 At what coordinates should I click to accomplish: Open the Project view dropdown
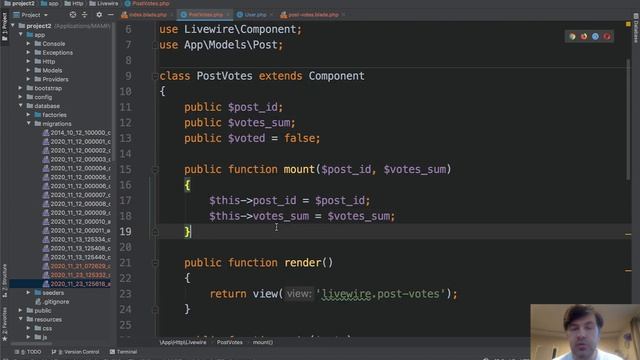[x=31, y=15]
